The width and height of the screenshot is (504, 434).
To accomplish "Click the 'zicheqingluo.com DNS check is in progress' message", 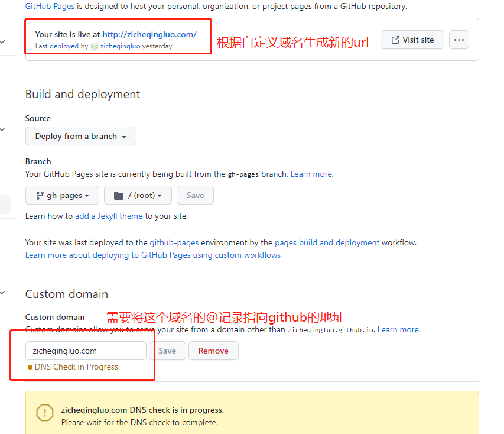I will (x=142, y=410).
